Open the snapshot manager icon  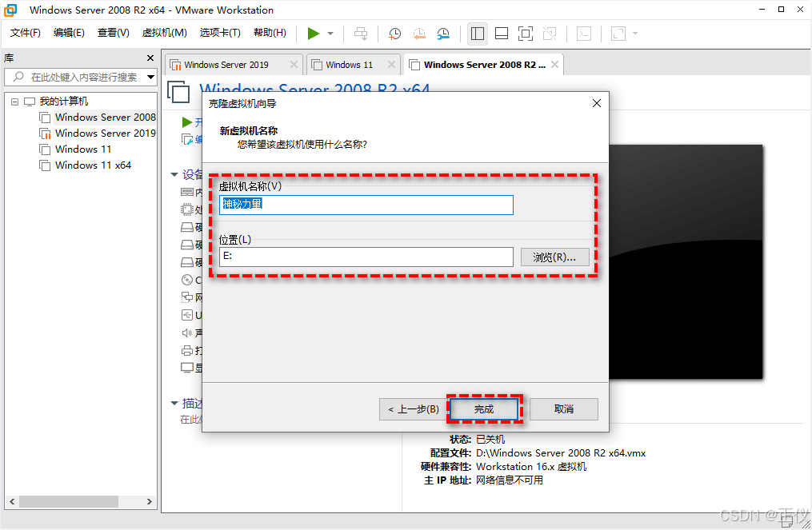coord(443,34)
